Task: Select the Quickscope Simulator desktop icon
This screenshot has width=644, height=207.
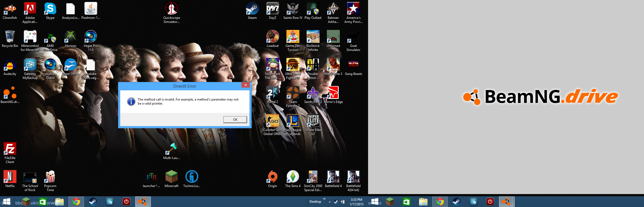Action: [172, 13]
